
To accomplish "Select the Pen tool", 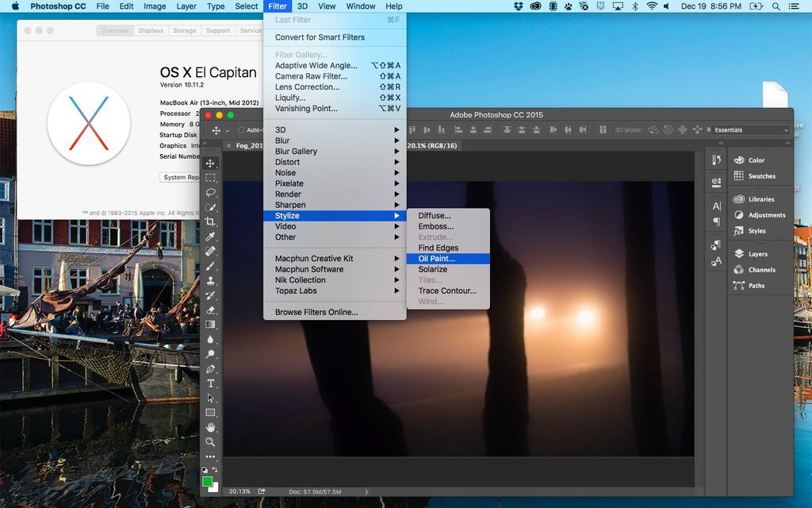I will click(x=210, y=369).
